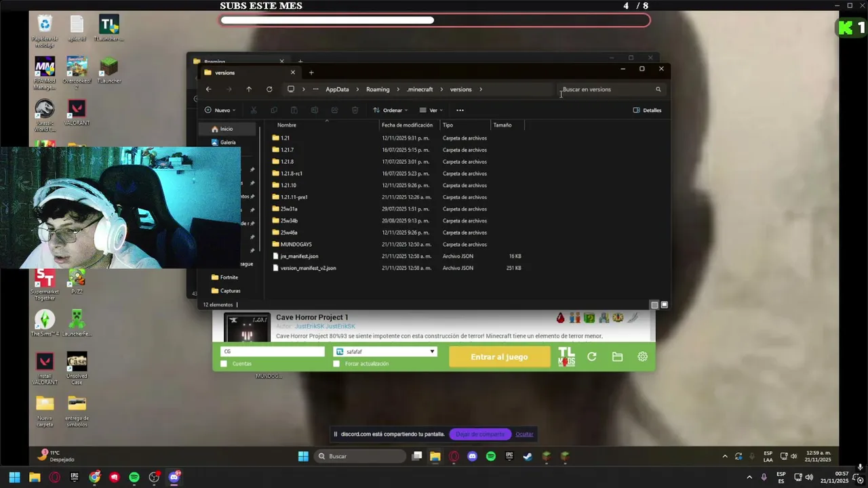Viewport: 868px width, 488px height.
Task: Switch to the Roaming tab in back window
Action: (x=237, y=61)
